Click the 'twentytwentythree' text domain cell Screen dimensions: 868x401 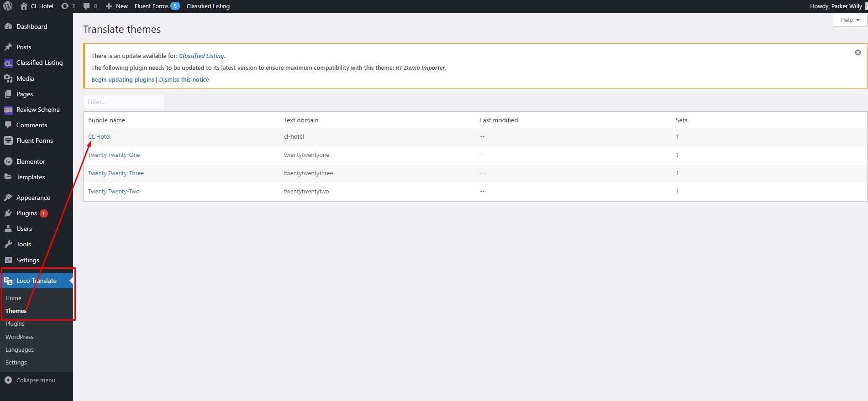tap(308, 173)
